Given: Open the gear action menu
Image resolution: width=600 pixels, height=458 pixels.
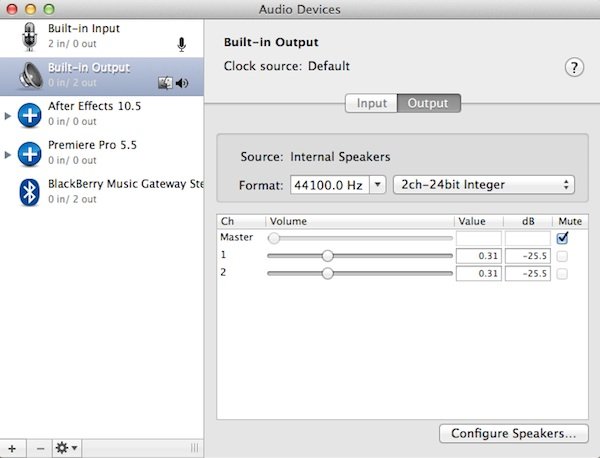Looking at the screenshot, I should [x=67, y=448].
